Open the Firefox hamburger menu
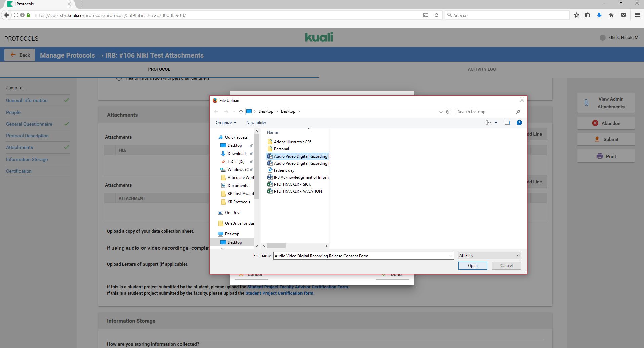Image resolution: width=644 pixels, height=348 pixels. coord(637,15)
